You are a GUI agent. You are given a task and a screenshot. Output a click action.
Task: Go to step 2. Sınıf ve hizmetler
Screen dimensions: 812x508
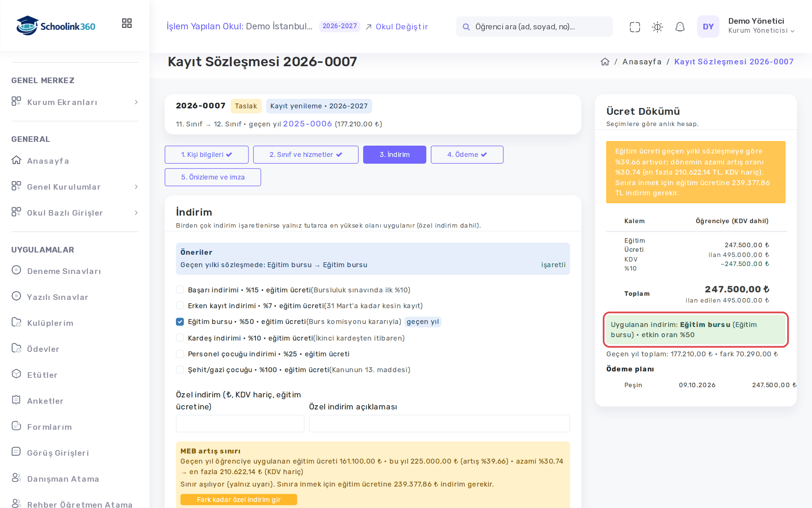pos(306,155)
